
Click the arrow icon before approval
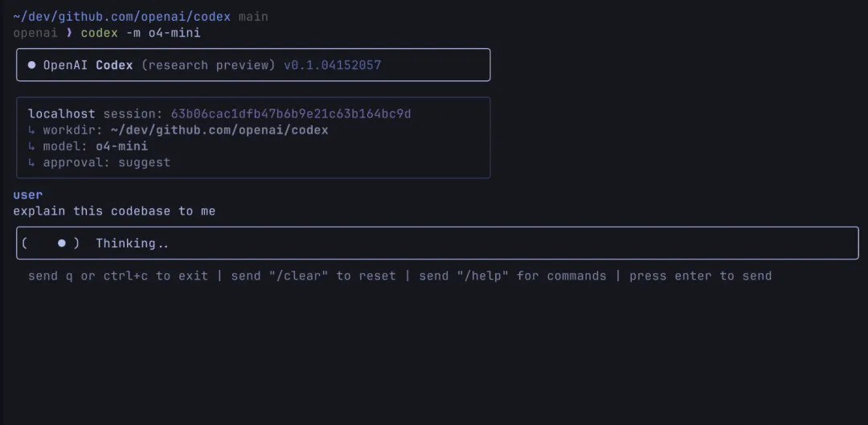pos(31,163)
